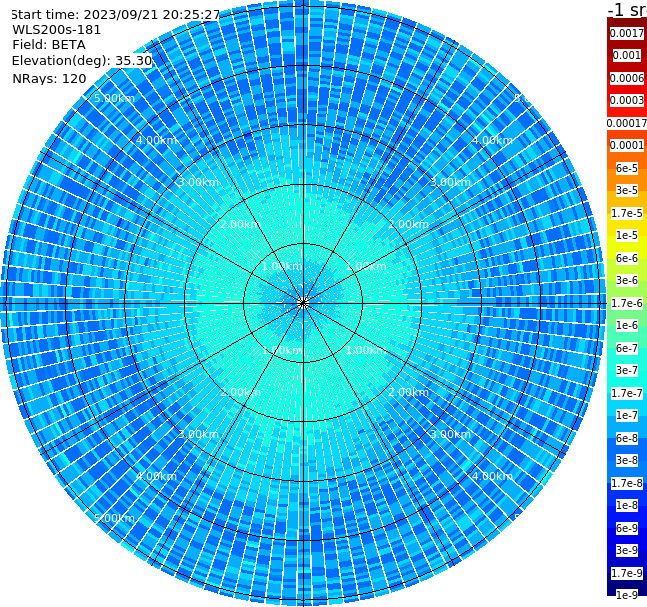647x607 pixels.
Task: Click the 6e-6 colorbar label
Action: 627,258
